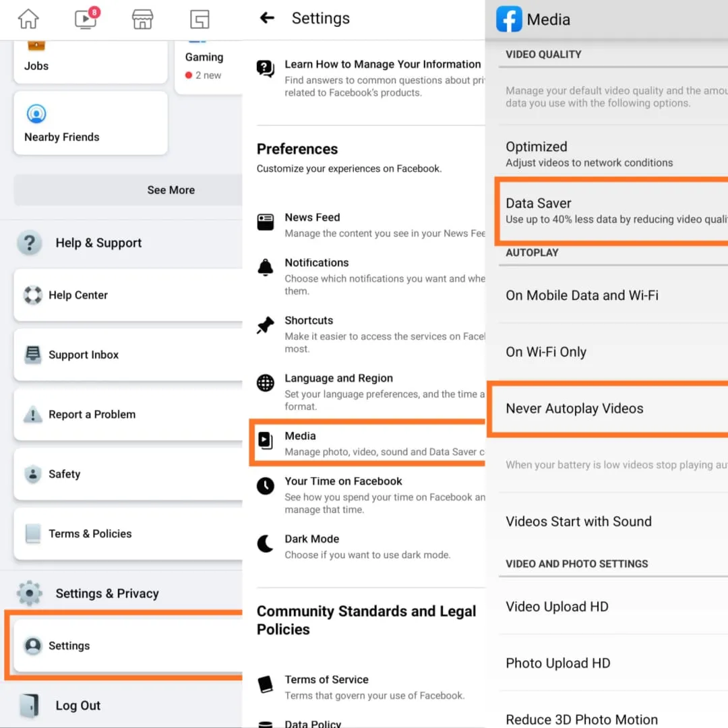Tap the globe icon for Language and Region
This screenshot has width=728, height=728.
coord(266,384)
